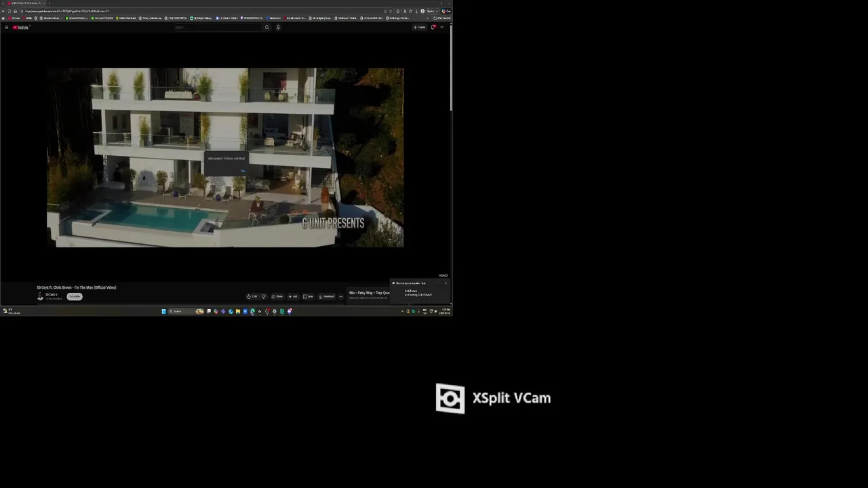This screenshot has height=488, width=868.
Task: Click the Save button below the video
Action: [308, 296]
